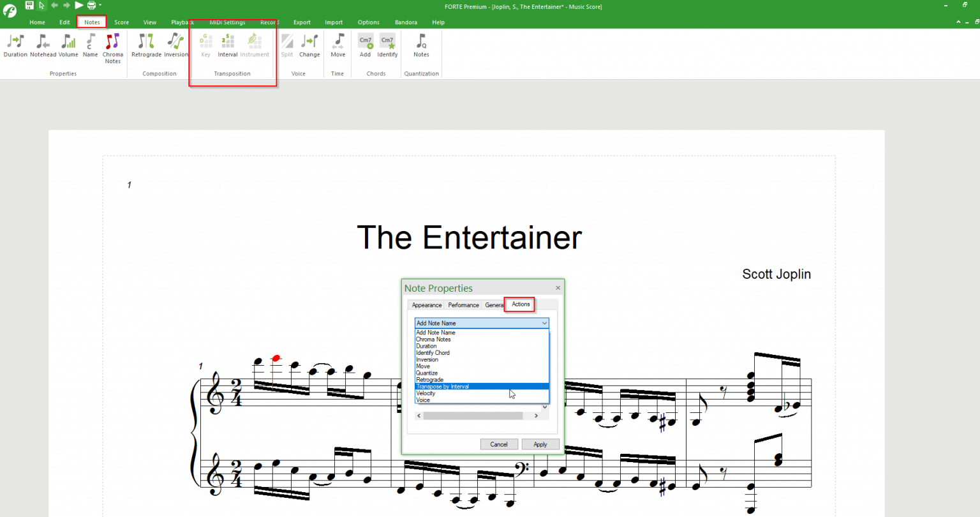Screen dimensions: 980x517
Task: Choose 'Add Note Name' list entry
Action: coord(482,333)
